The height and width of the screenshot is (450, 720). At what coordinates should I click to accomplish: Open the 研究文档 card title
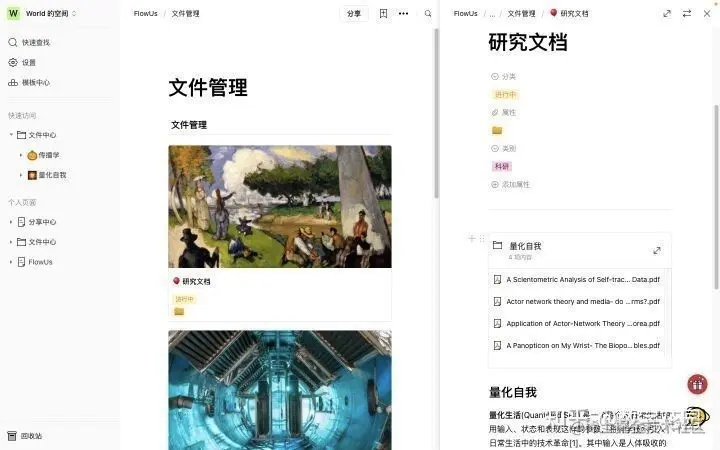196,281
